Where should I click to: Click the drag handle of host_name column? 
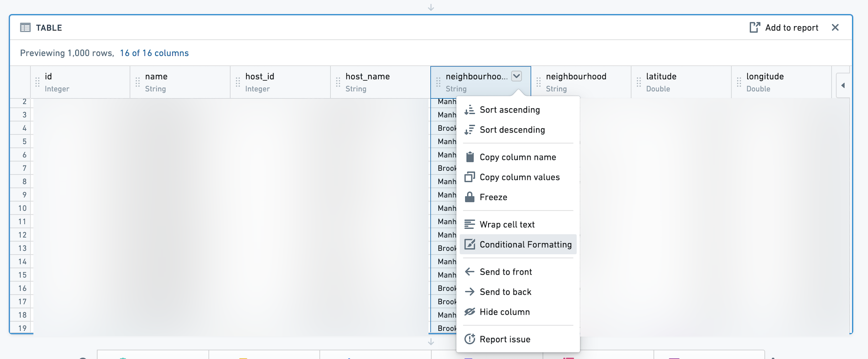338,82
